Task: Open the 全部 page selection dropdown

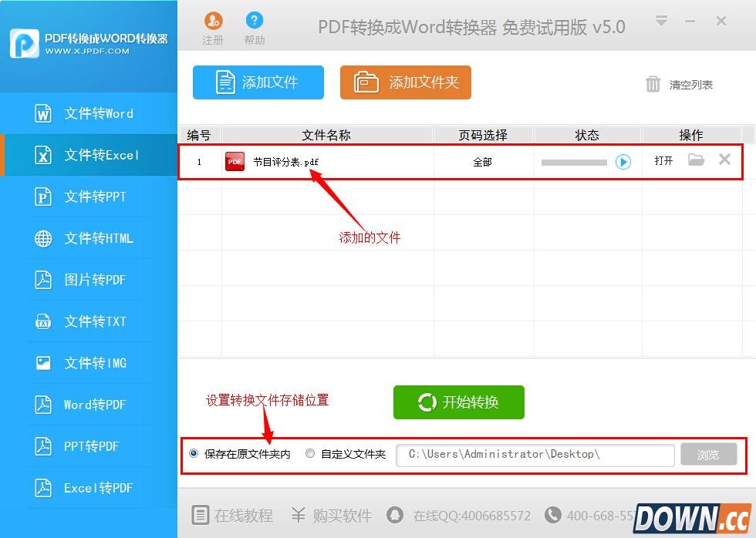Action: click(484, 162)
